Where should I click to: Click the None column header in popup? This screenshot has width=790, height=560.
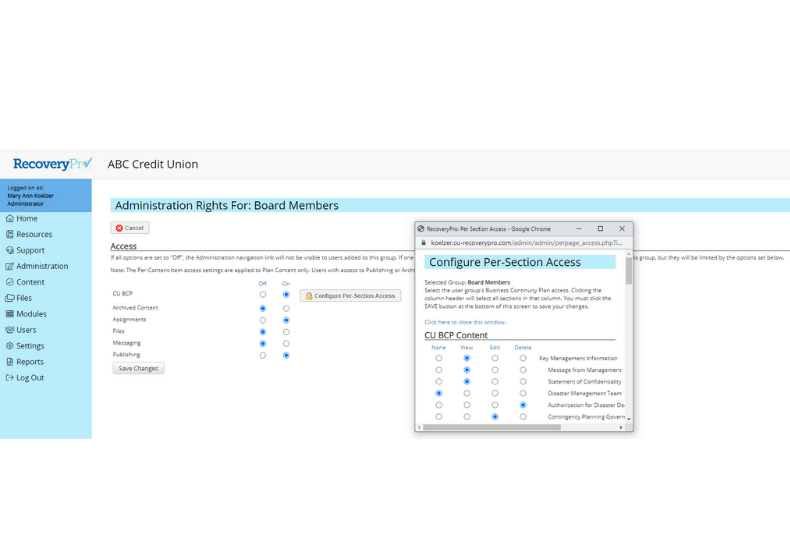tap(438, 347)
